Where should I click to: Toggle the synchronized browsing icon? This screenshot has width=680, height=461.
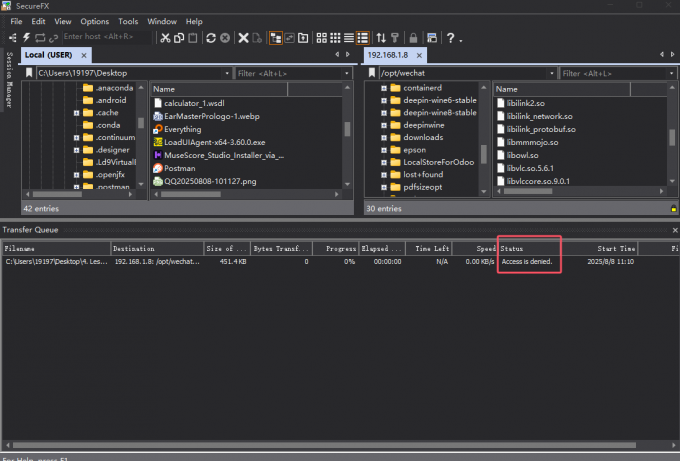289,38
